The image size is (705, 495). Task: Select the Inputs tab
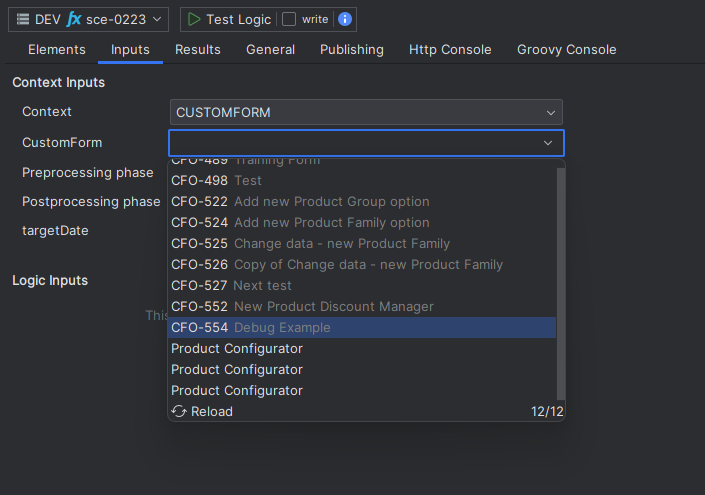pos(130,49)
